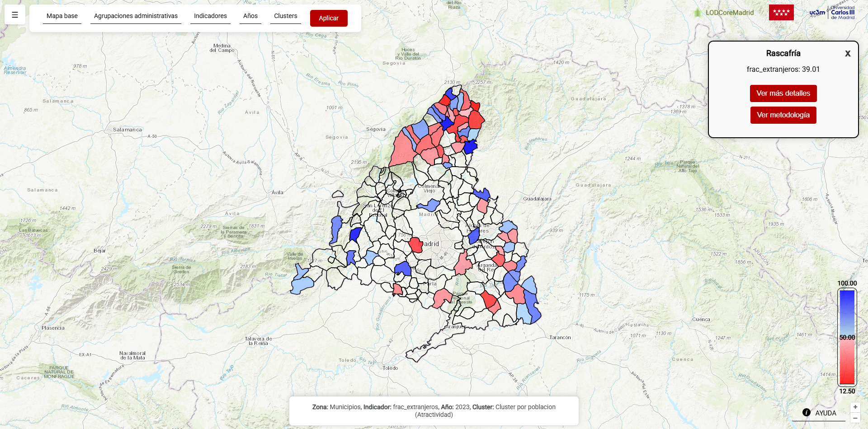The height and width of the screenshot is (429, 868).
Task: Open the Indicadores menu
Action: pyautogui.click(x=210, y=16)
